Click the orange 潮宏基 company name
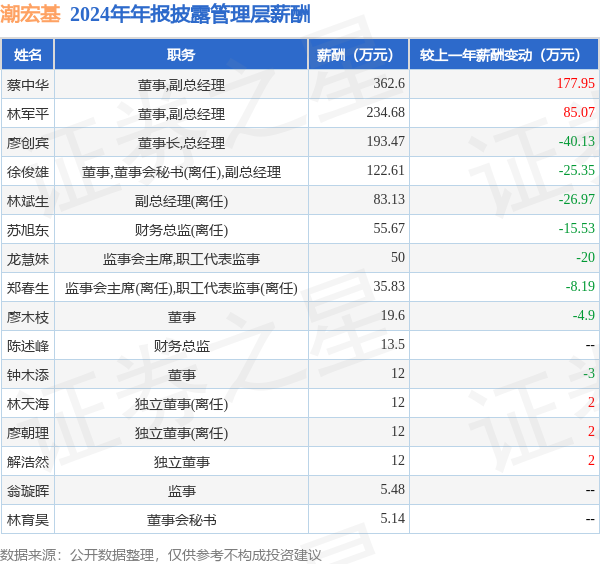 [30, 15]
